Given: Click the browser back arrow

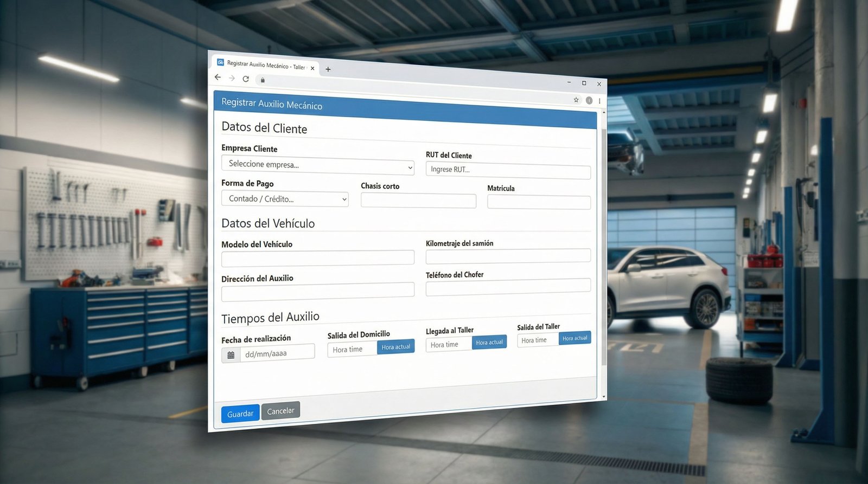Looking at the screenshot, I should tap(218, 78).
